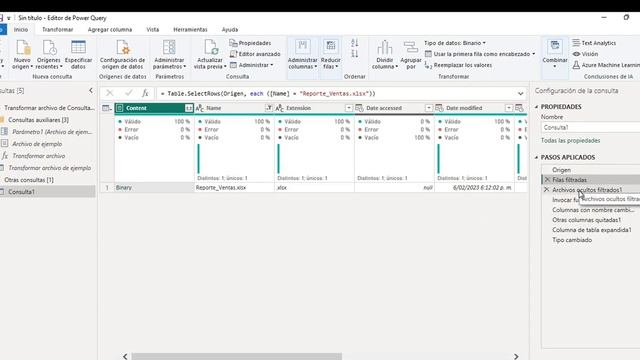Select the Otras consultas [1] group
This screenshot has height=360, width=640.
(x=29, y=180)
